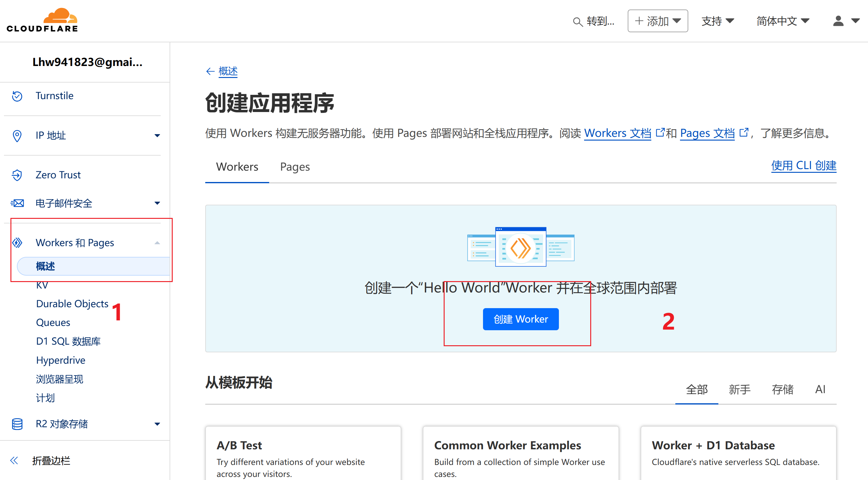The image size is (868, 480).
Task: Open Zero Trust via its sidebar icon
Action: coord(17,175)
